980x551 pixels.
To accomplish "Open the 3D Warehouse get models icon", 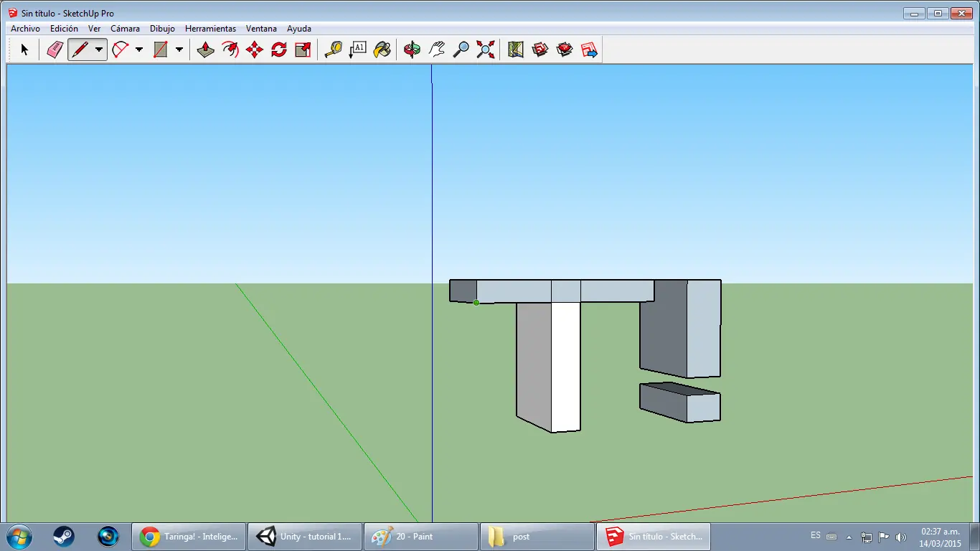I will pyautogui.click(x=540, y=50).
